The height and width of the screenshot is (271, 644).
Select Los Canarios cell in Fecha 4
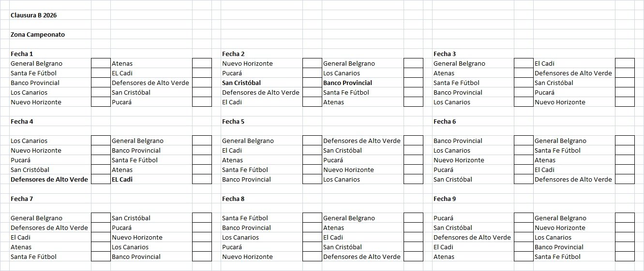coord(50,141)
